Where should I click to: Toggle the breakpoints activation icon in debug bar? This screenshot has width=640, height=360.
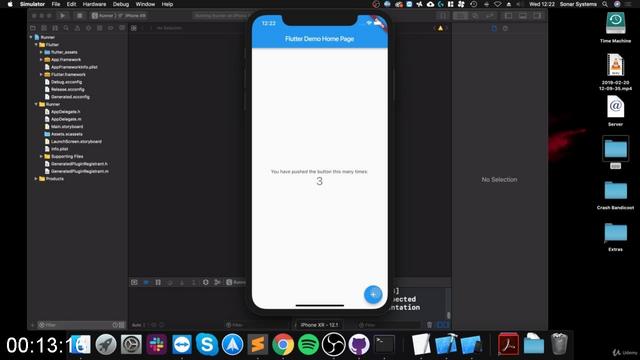[x=146, y=282]
